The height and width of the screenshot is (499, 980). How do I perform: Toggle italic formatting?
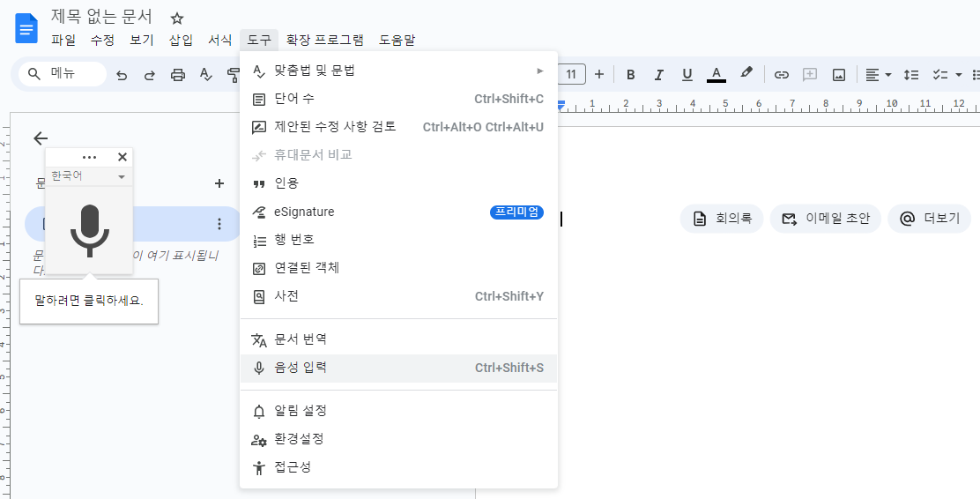[658, 75]
